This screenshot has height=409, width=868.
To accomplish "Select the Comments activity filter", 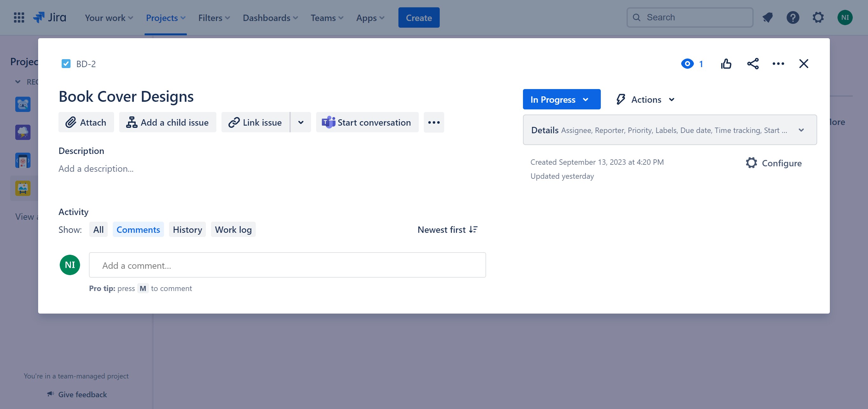I will pos(138,230).
